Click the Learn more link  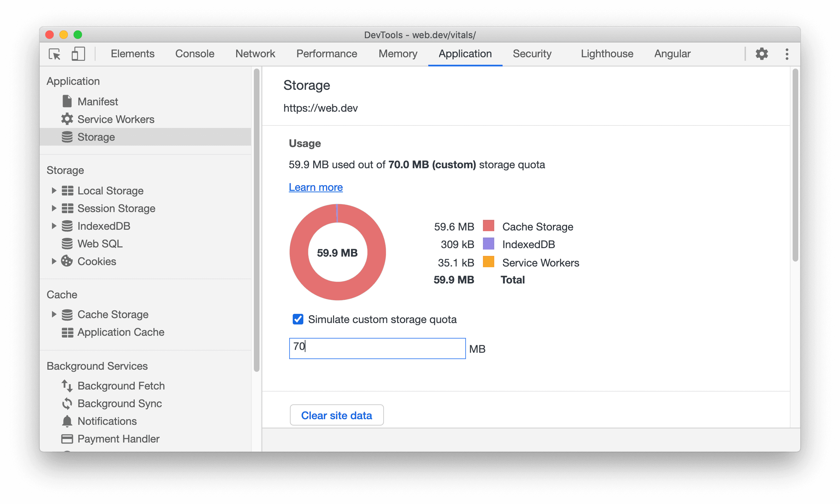pyautogui.click(x=316, y=187)
